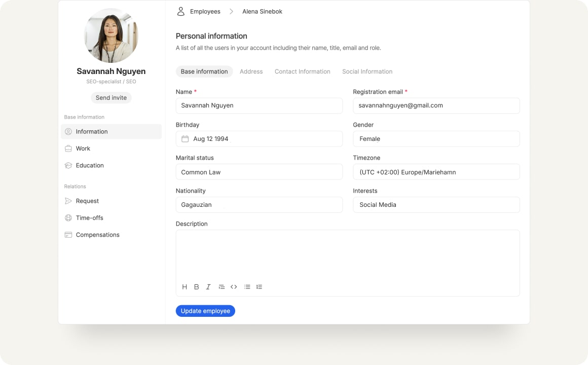Toggle italic formatting in Description editor

click(x=208, y=286)
